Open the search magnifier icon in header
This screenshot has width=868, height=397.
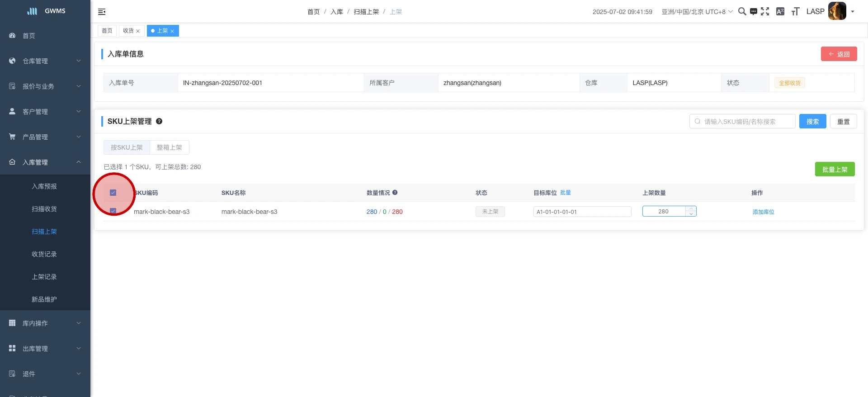[x=742, y=11]
